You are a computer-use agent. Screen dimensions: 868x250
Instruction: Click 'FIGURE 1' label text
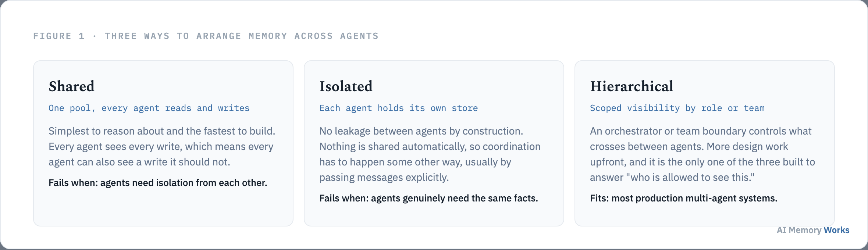click(59, 36)
